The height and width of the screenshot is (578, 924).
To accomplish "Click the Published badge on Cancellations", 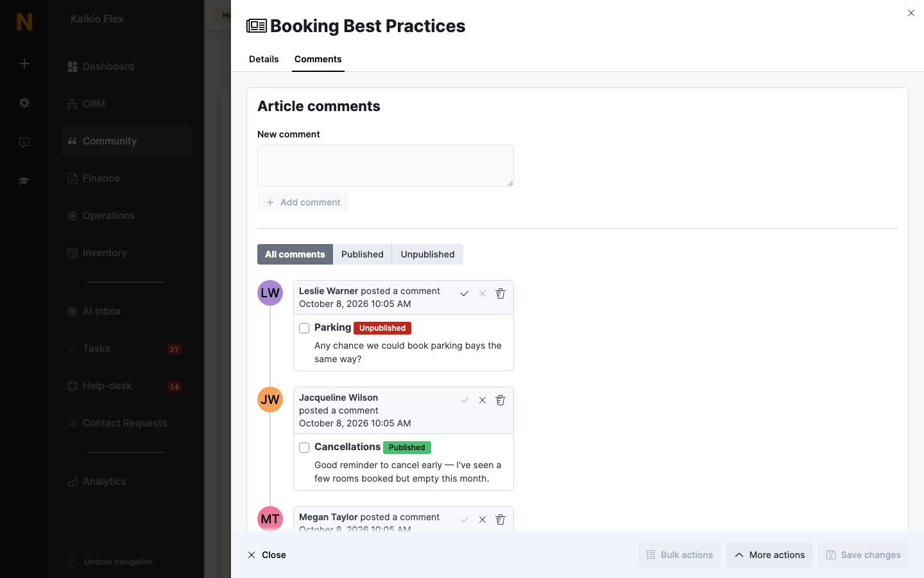I will [x=407, y=448].
